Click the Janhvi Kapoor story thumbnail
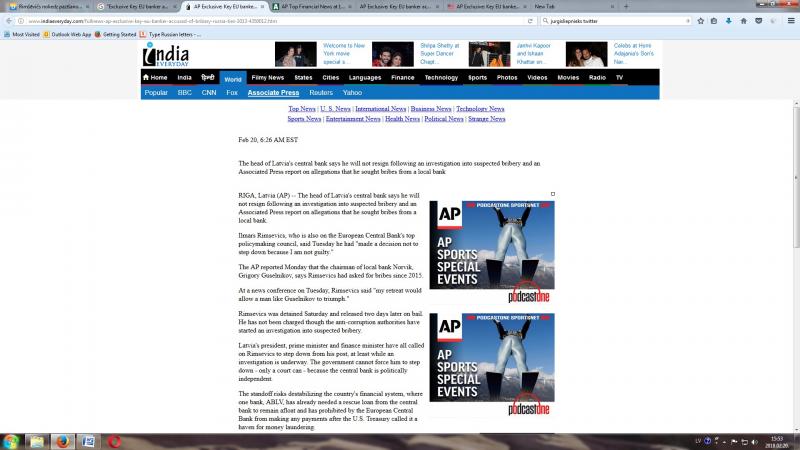Screen dimensions: 800x450 coord(489,54)
